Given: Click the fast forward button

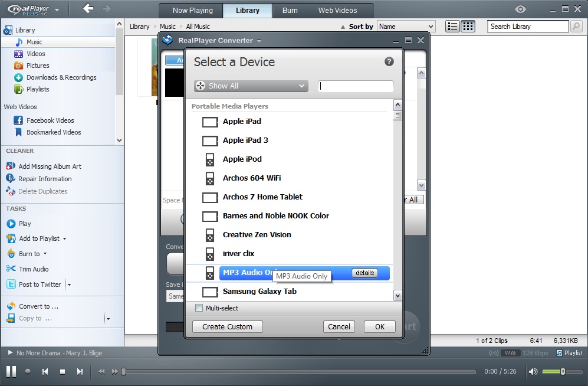Looking at the screenshot, I should [114, 372].
